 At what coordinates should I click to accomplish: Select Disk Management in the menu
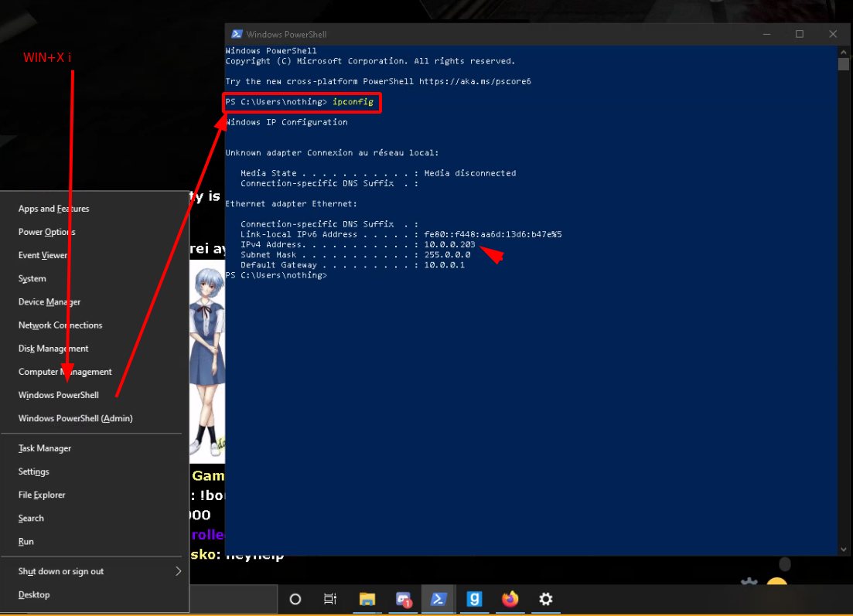pos(94,349)
